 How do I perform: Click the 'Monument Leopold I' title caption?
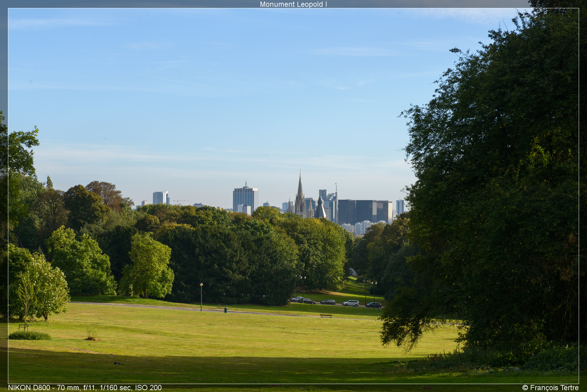(293, 4)
